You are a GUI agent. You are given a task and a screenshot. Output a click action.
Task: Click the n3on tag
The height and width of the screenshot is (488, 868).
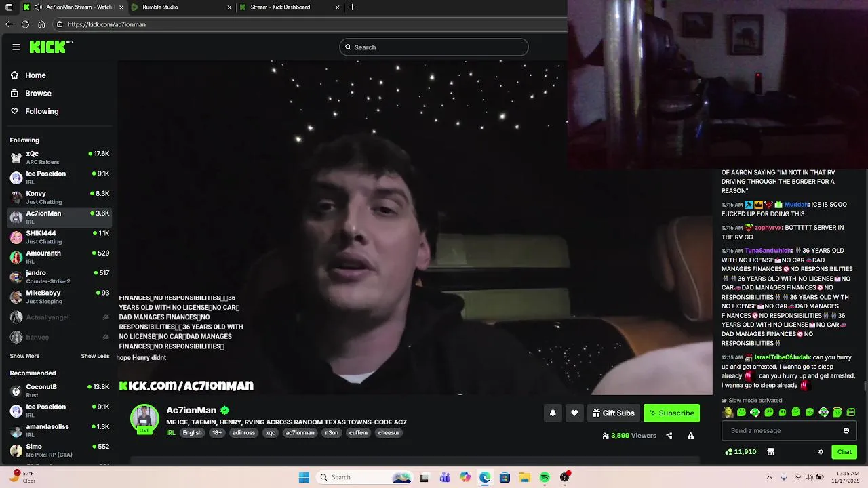coord(332,433)
